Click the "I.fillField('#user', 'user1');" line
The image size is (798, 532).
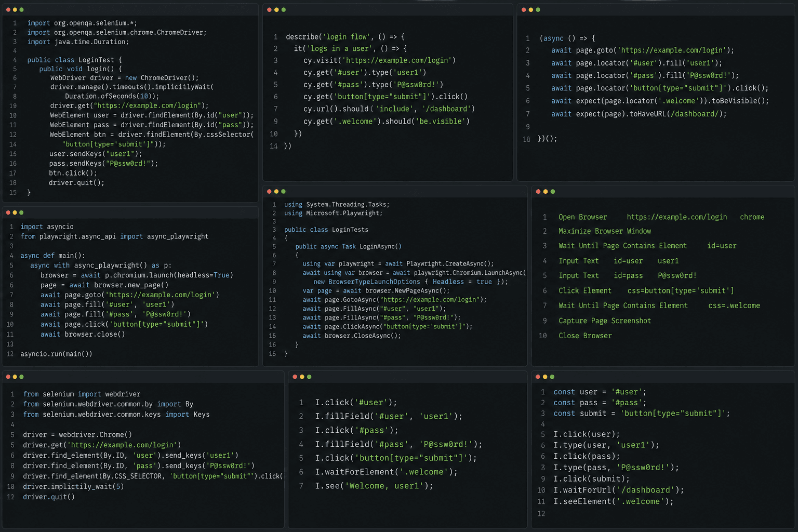click(x=389, y=416)
